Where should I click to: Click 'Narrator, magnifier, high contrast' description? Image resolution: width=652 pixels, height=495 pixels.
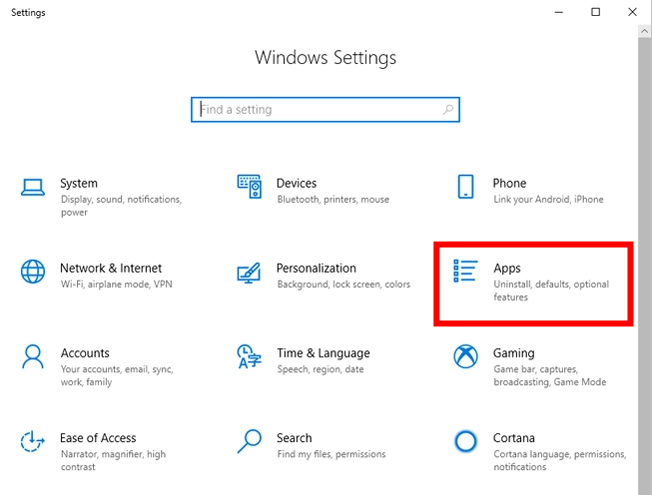[113, 460]
